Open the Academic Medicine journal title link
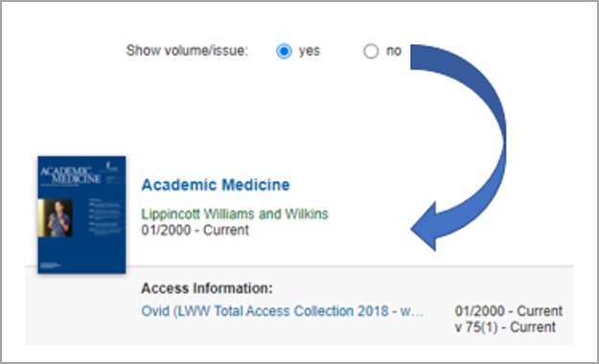 point(216,185)
